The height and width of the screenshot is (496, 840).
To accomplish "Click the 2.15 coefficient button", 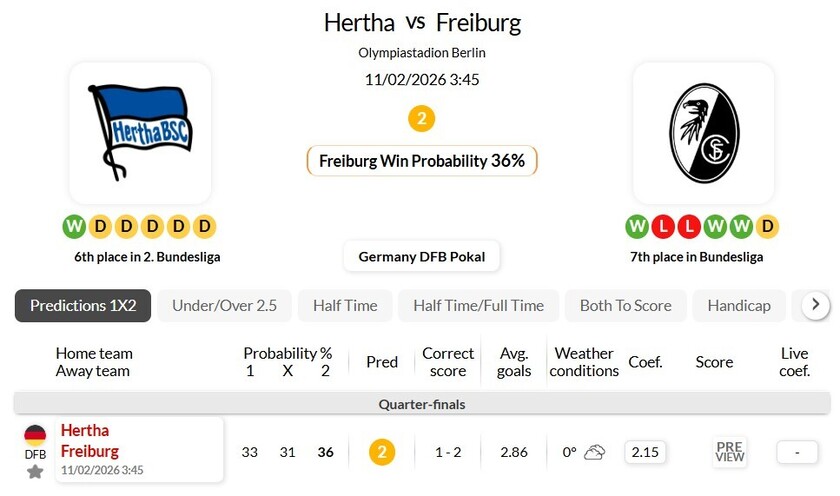I will (645, 452).
